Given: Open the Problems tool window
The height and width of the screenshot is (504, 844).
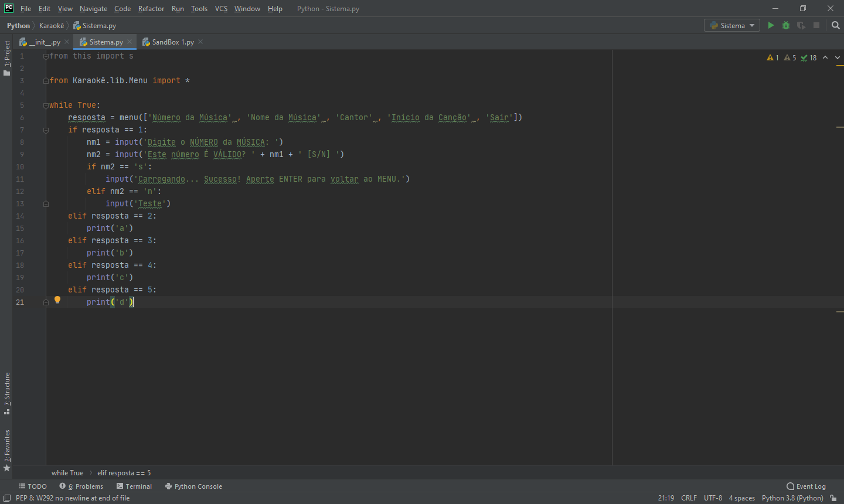Looking at the screenshot, I should pos(81,486).
